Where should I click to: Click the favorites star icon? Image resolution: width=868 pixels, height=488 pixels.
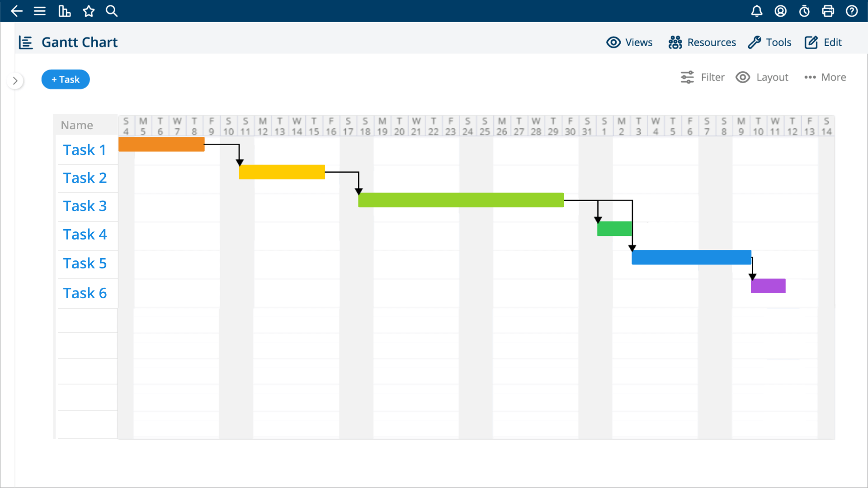(89, 11)
